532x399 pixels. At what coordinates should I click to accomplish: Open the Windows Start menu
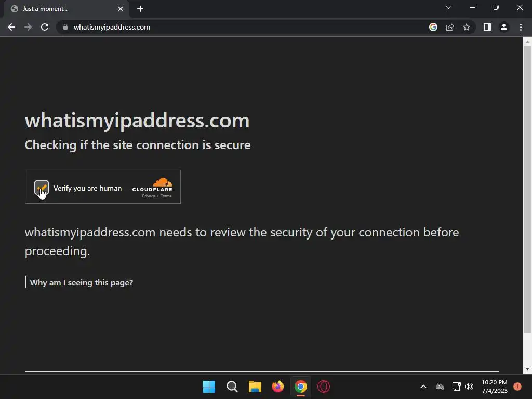pos(209,387)
